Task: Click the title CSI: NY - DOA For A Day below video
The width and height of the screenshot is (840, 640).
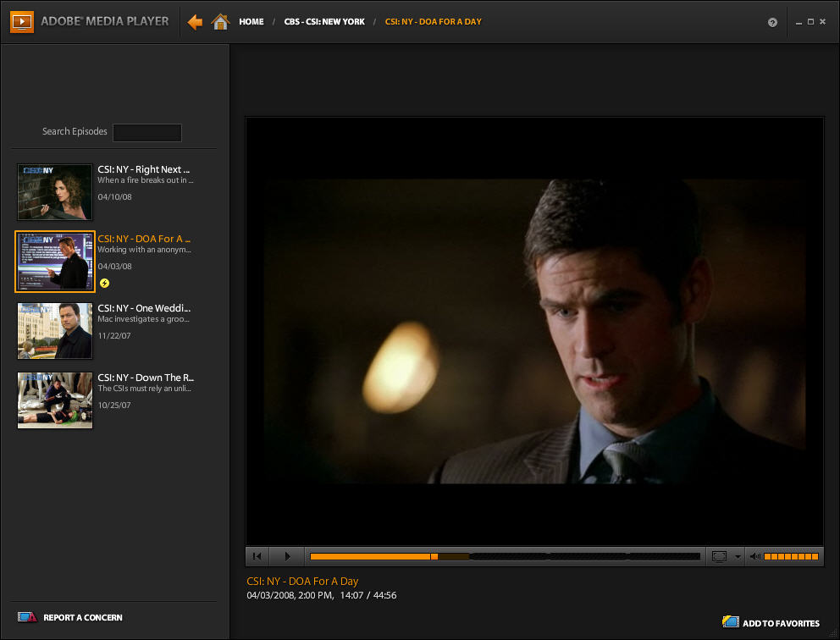Action: pyautogui.click(x=302, y=581)
